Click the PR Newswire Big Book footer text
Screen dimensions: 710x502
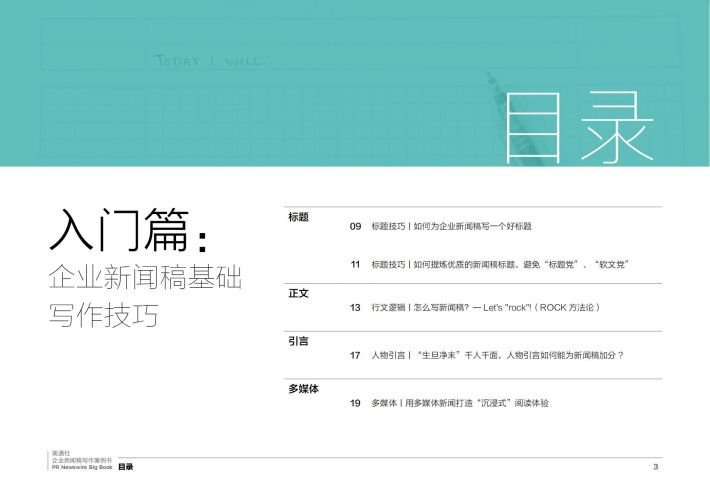(81, 467)
